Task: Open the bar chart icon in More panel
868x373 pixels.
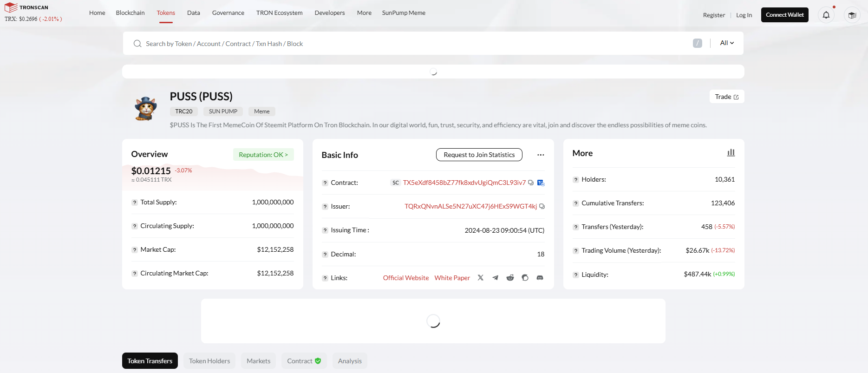Action: pos(731,153)
